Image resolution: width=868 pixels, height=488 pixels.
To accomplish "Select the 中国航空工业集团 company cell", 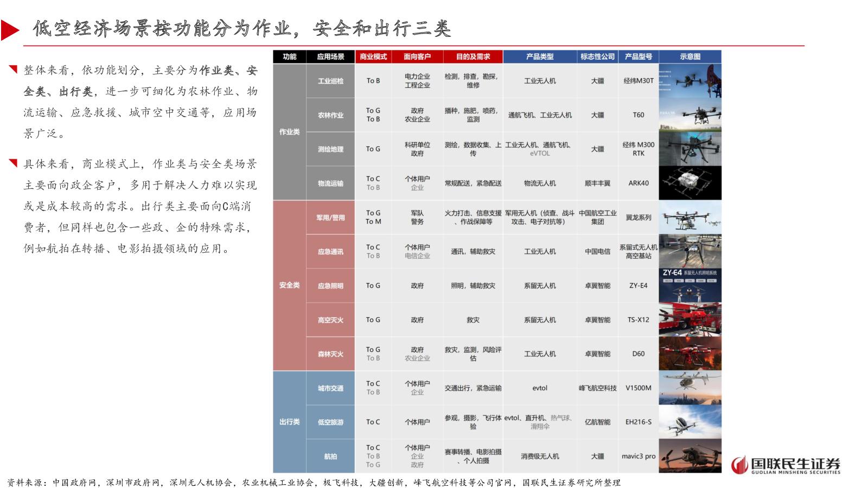I will pos(597,217).
